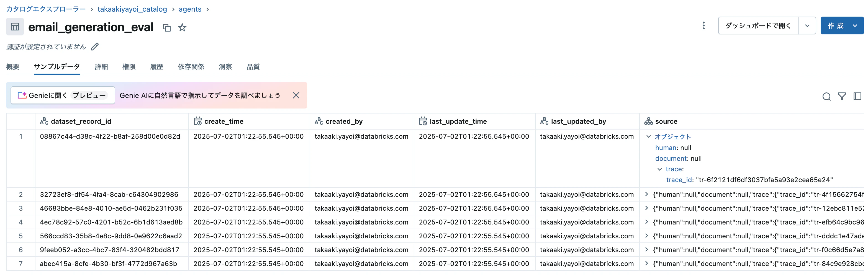
Task: Click the source struct type icon
Action: point(648,121)
